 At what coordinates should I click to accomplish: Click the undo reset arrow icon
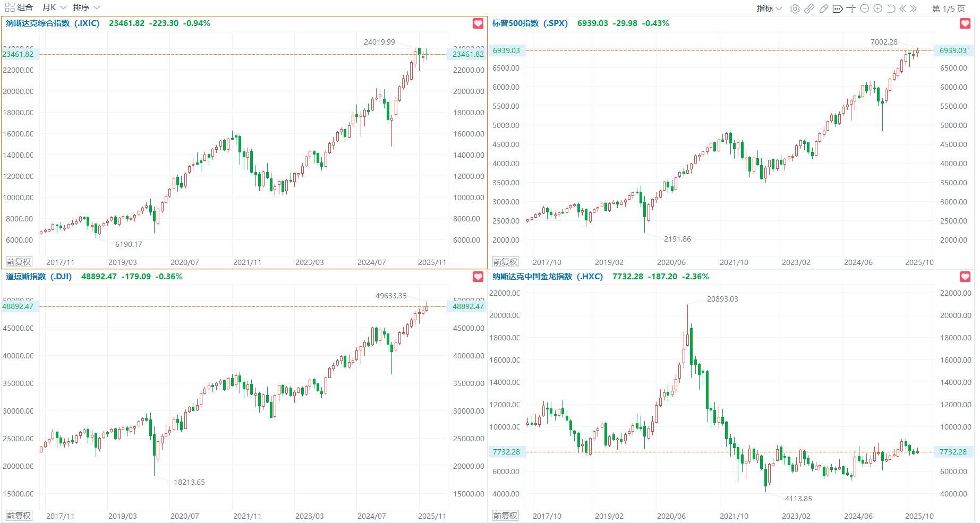891,8
